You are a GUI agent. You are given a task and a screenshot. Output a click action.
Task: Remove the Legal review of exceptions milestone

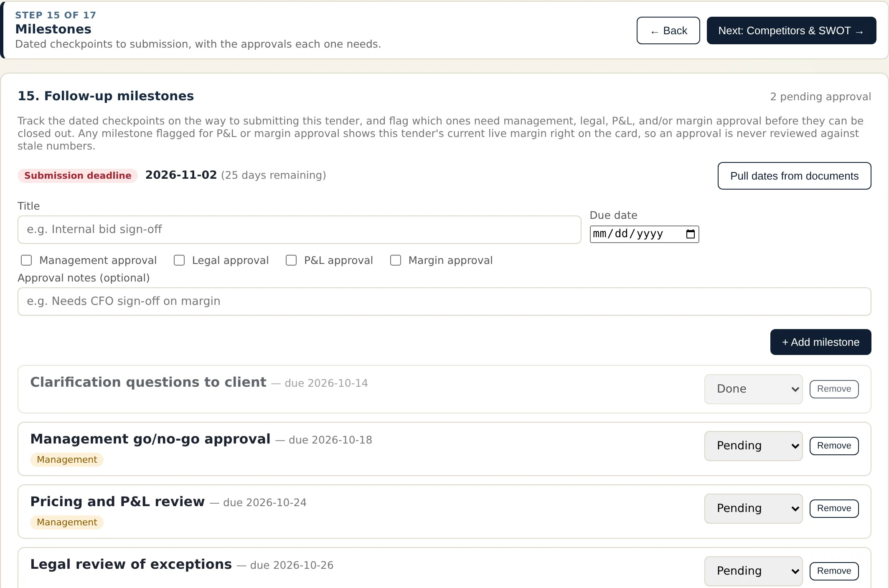(x=834, y=571)
